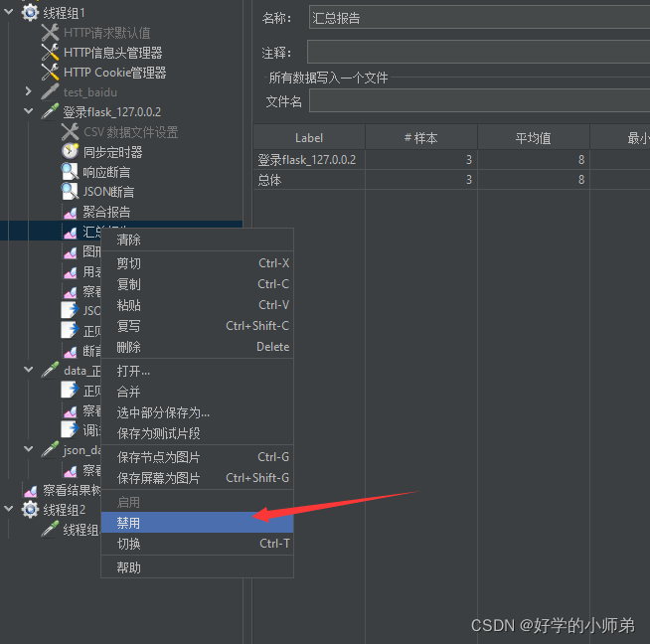Click the listener icon below 汇总报告
The height and width of the screenshot is (644, 650).
click(70, 252)
